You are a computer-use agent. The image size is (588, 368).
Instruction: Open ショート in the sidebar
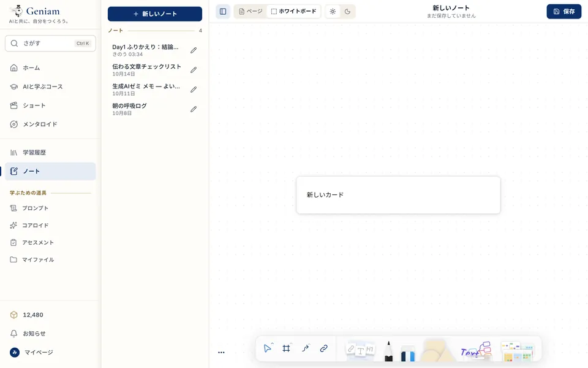tap(50, 105)
